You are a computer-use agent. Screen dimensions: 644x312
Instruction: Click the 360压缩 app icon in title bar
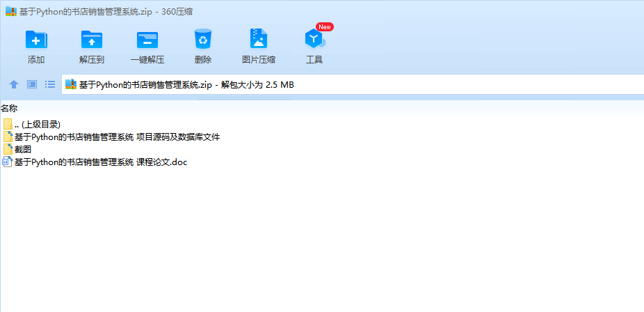tap(11, 12)
